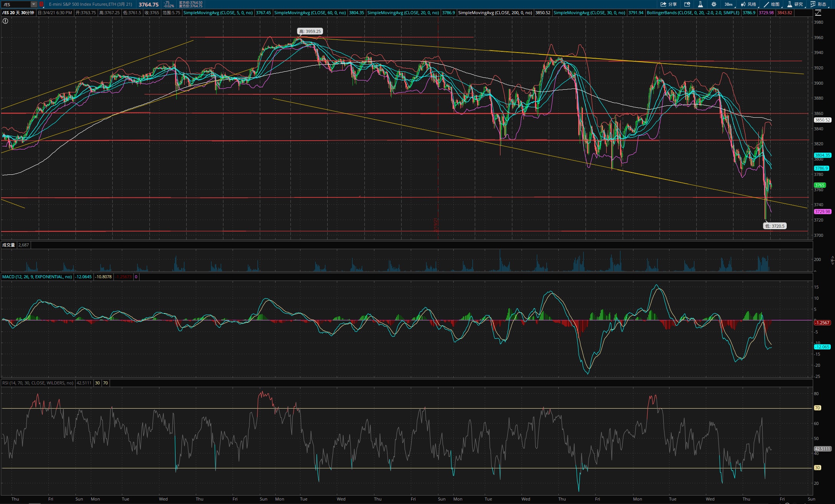The width and height of the screenshot is (835, 504).
Task: Open the Style (风格) dropdown
Action: click(x=748, y=4)
